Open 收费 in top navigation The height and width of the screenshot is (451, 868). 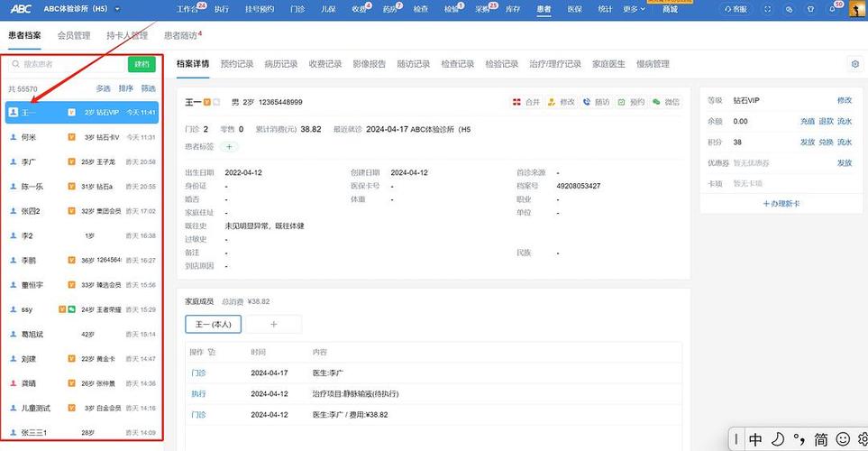(359, 9)
